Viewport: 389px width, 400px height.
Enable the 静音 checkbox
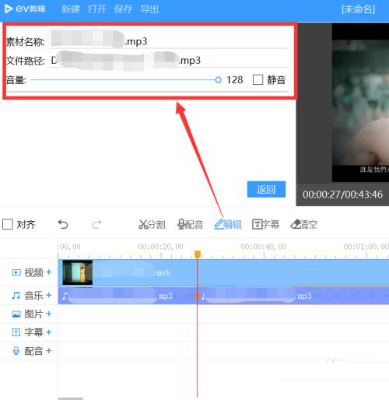[258, 80]
